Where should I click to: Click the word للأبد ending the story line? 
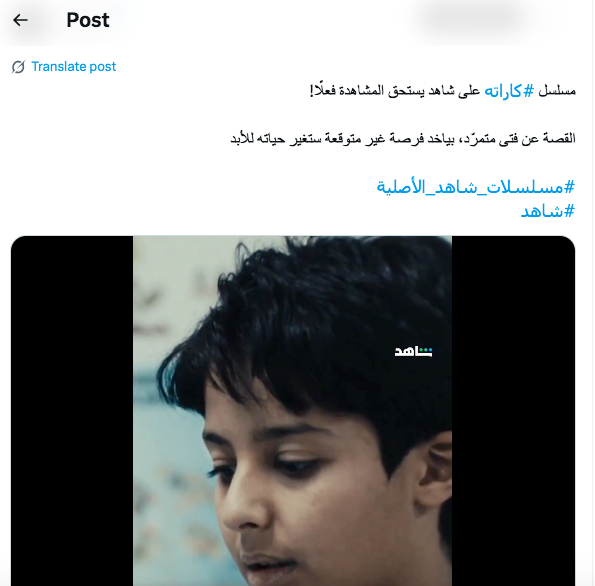coord(242,139)
